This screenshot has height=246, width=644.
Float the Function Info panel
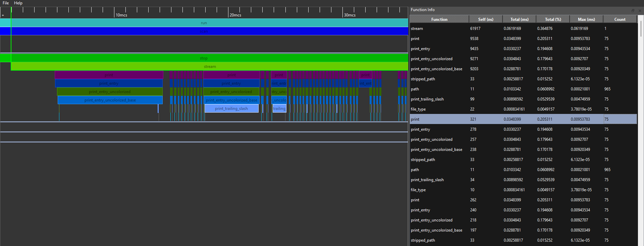[x=633, y=10]
